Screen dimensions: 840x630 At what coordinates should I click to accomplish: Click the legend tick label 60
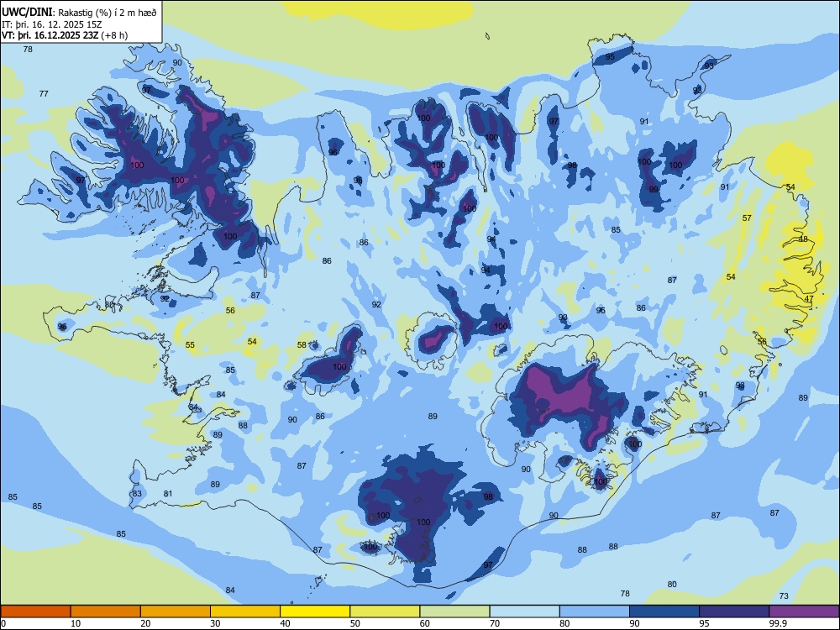pyautogui.click(x=425, y=623)
